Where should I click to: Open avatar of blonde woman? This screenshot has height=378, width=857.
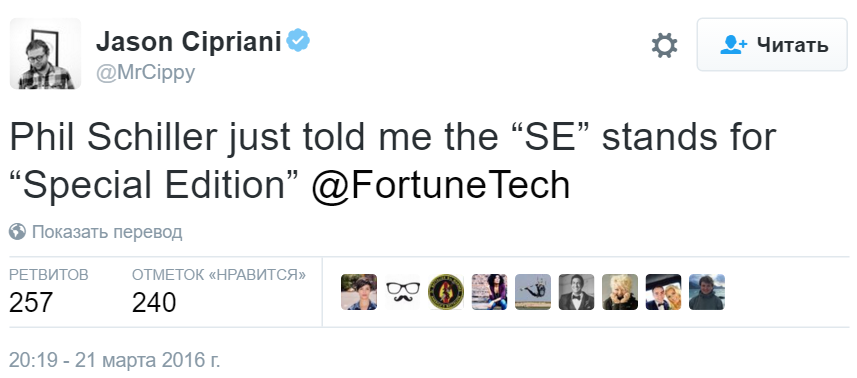(x=620, y=292)
